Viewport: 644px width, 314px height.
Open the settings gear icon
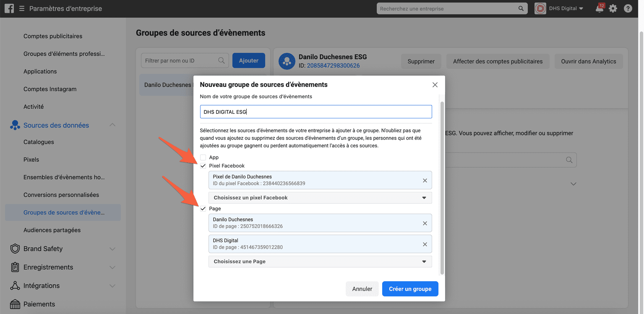tap(613, 8)
